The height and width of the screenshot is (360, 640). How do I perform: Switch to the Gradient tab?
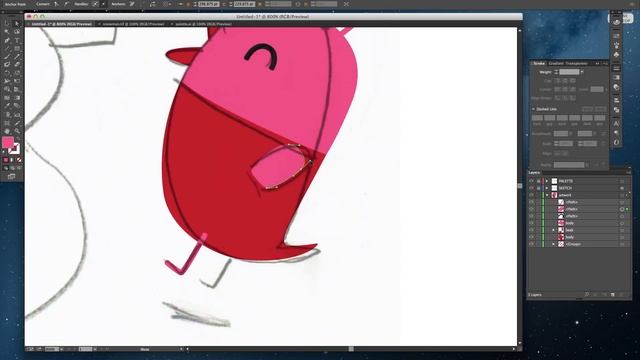pos(556,63)
